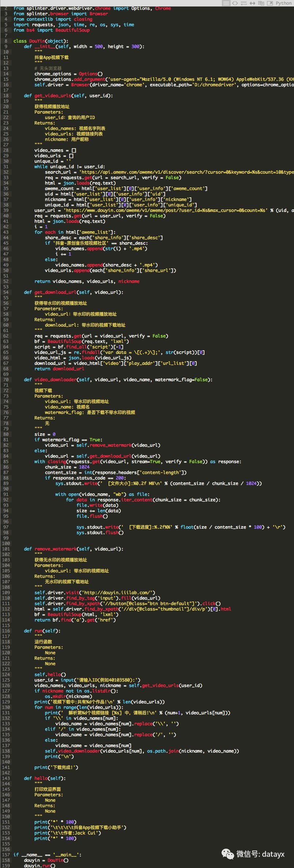Click the 'def hello(self):' line
Viewport: 294px width, 868px height.
pos(45,778)
